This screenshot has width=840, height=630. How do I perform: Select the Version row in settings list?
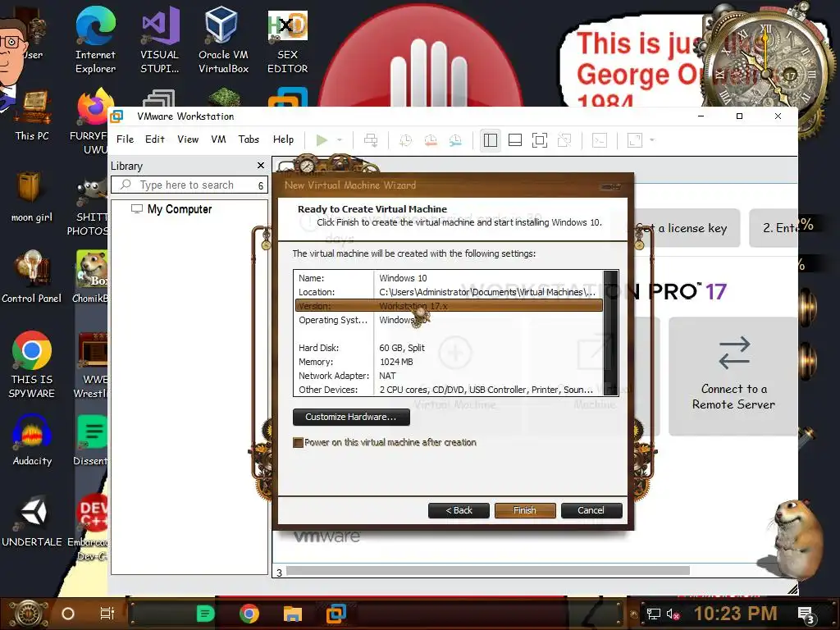449,306
